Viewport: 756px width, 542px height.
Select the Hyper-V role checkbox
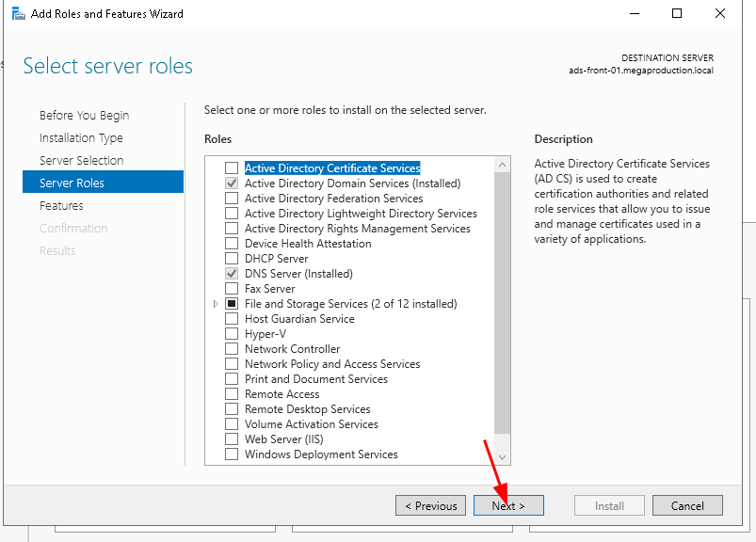pos(232,334)
